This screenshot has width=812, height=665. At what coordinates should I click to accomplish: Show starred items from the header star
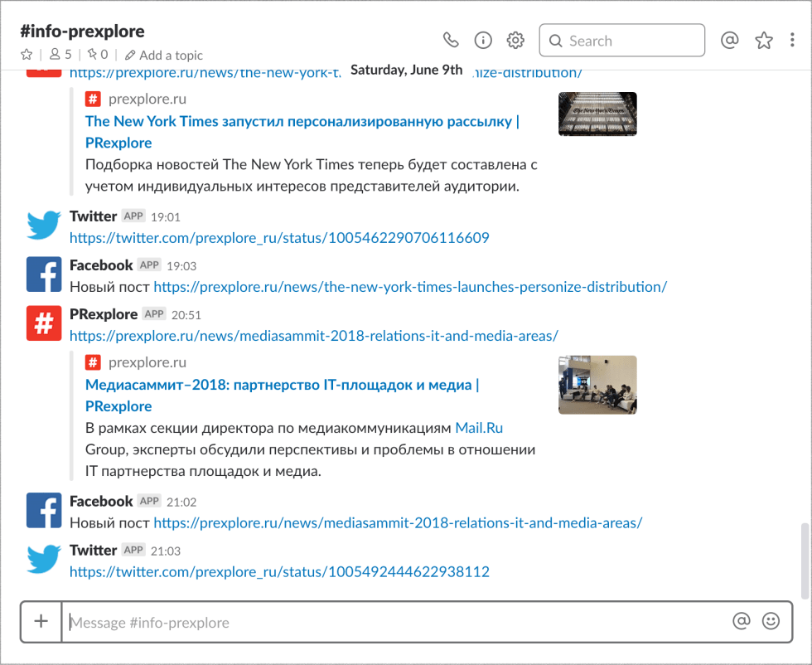(764, 40)
